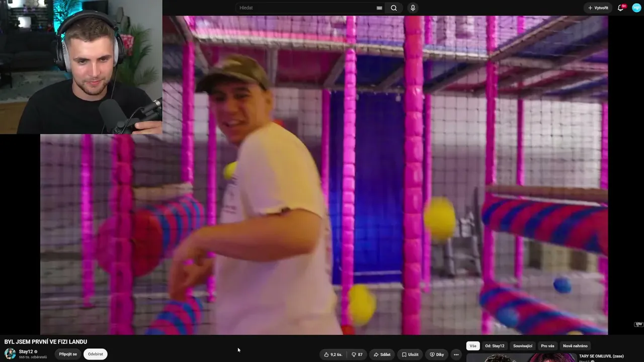Click the video title BYL JSEM PRVNÍ VE FIZI LANDU
Viewport: 644px width, 362px height.
46,342
